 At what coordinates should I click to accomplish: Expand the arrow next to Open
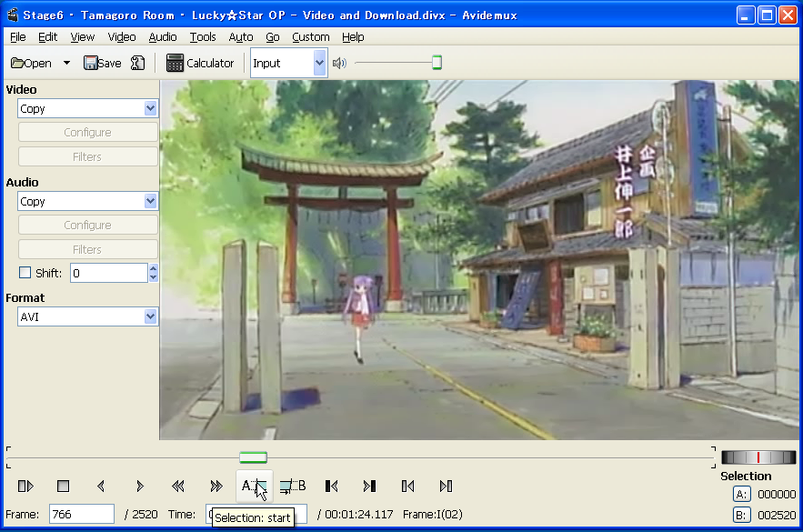[x=66, y=63]
